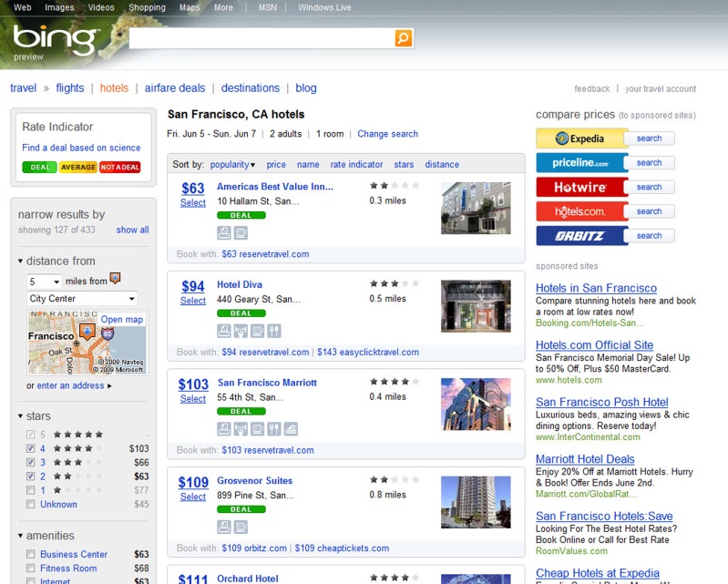This screenshot has width=728, height=584.
Task: Click Hotel Diva business center icon
Action: (x=224, y=331)
